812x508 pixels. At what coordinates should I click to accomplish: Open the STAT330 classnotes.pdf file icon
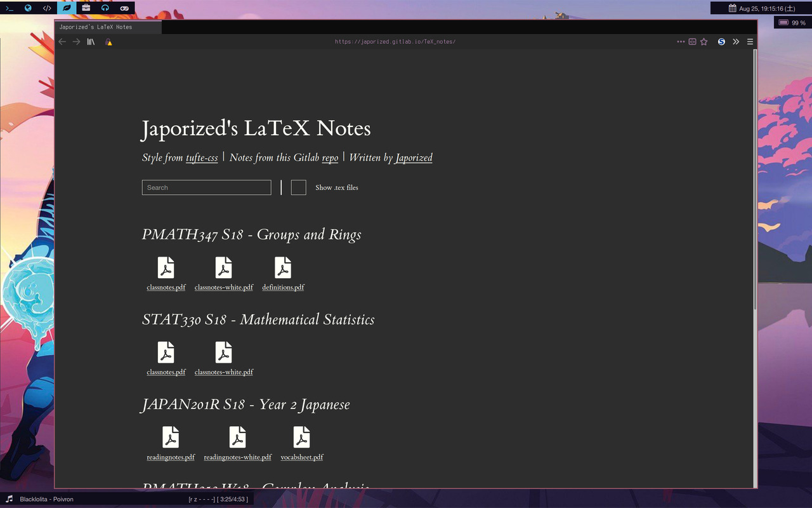166,352
